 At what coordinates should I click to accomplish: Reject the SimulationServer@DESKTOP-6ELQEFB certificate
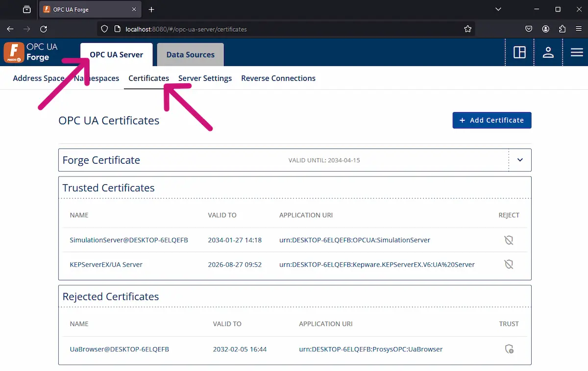click(x=509, y=240)
